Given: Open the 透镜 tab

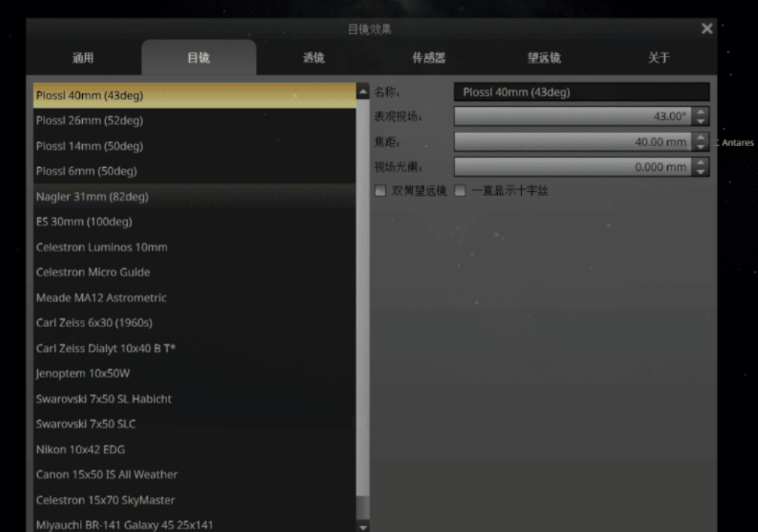Looking at the screenshot, I should (313, 58).
